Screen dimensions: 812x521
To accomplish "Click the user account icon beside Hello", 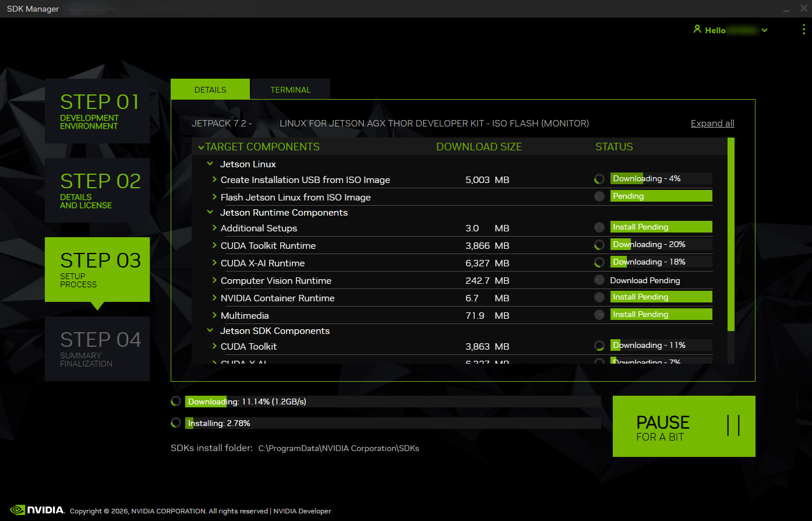I will [697, 29].
